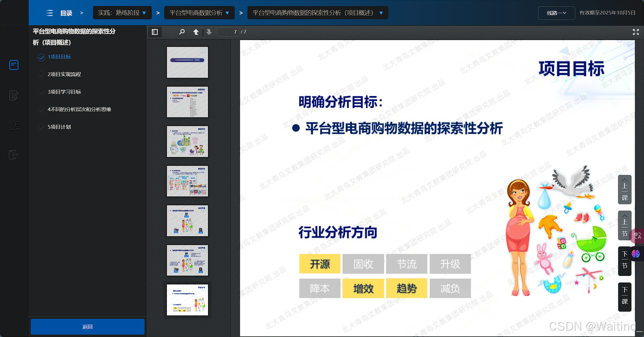Viewport: 644px width, 337px height.
Task: Select the fifth slide thumbnail
Action: 187,221
